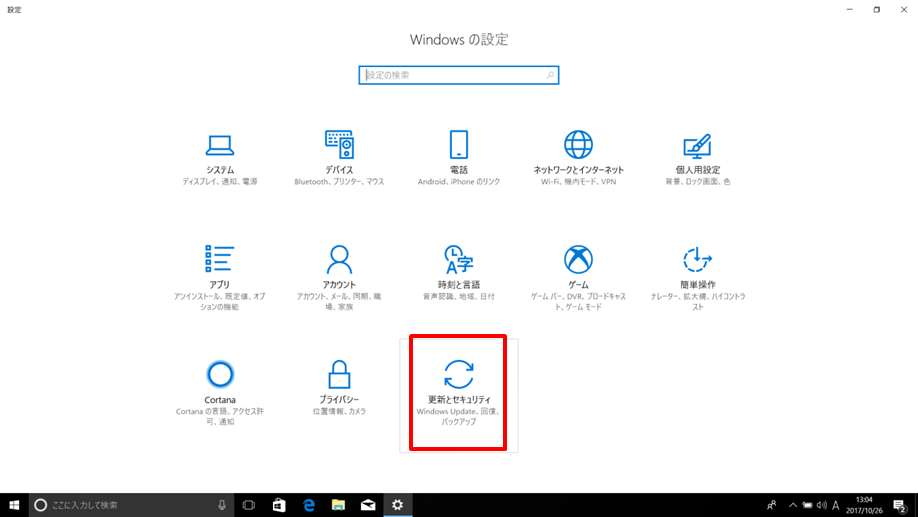Click the 簡単操作 label text
This screenshot has width=918, height=517.
point(697,285)
